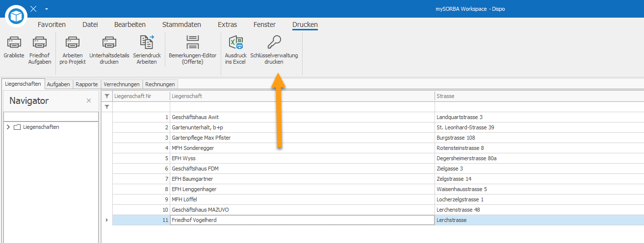Viewport: 644px width, 243px height.
Task: Click Ausdruck ins Excel
Action: 235,50
